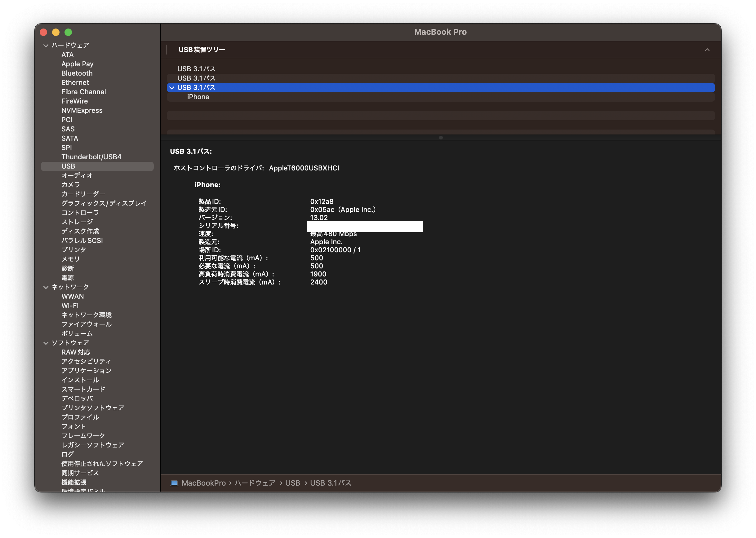Collapse the selected USB 3.1バス tree row
Image resolution: width=756 pixels, height=538 pixels.
pos(172,88)
